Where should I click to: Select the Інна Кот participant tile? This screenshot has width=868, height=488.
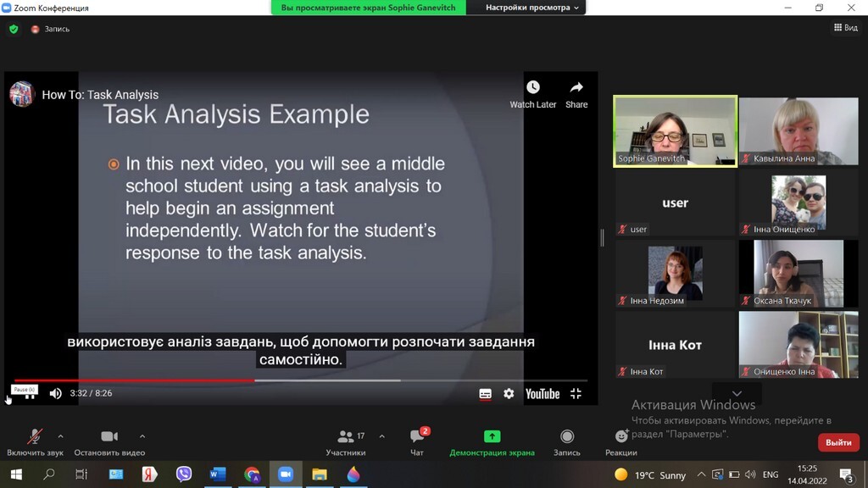[x=675, y=345]
